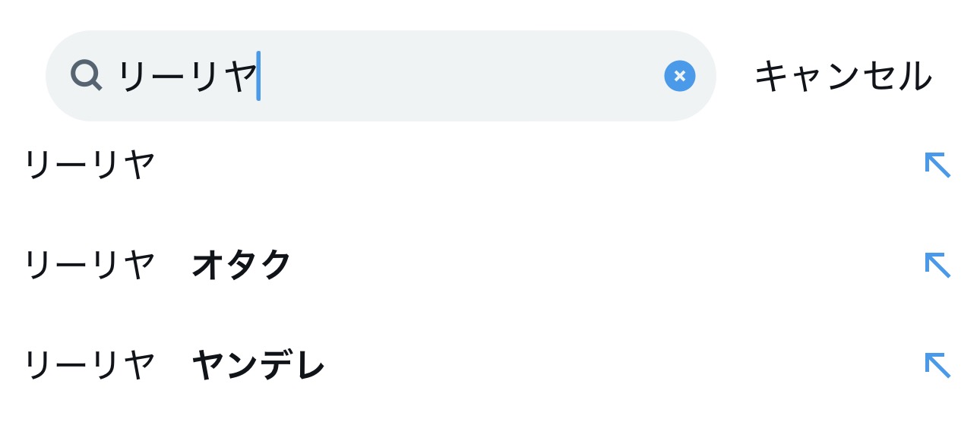The height and width of the screenshot is (425, 980).
Task: Tap the fill-in arrow for リーリヤ ヤンデレ
Action: coord(937,365)
